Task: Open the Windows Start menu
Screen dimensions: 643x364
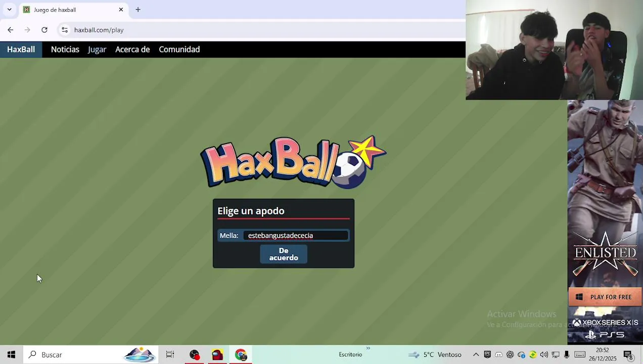Action: [x=11, y=355]
